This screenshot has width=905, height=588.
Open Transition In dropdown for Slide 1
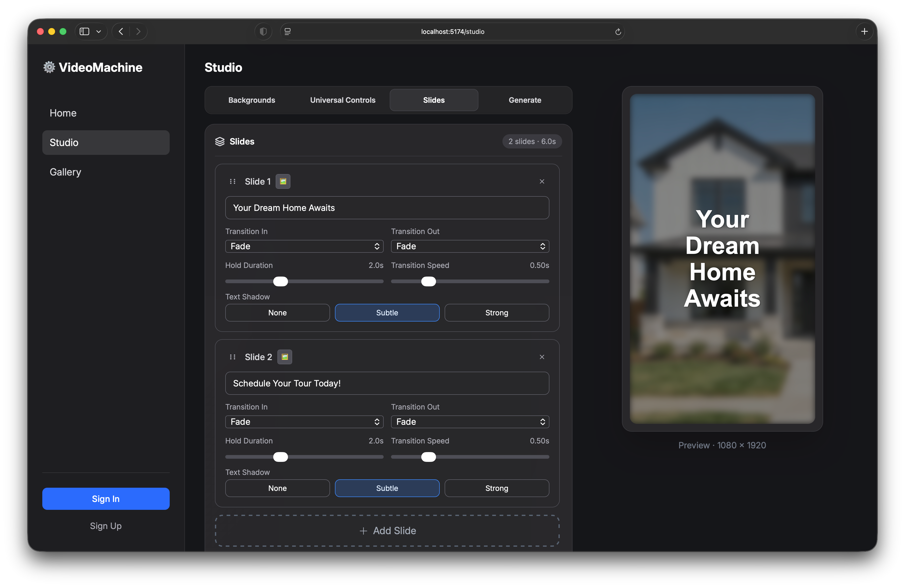click(x=304, y=246)
